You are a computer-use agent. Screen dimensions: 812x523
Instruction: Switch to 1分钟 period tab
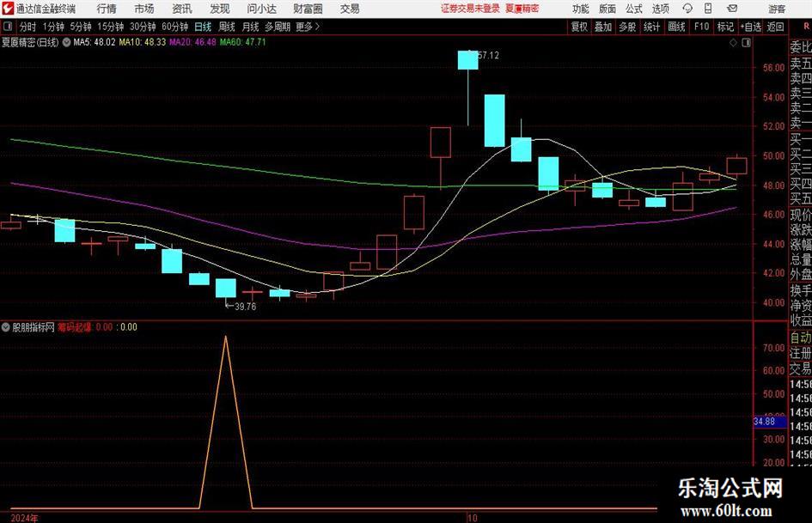coord(52,27)
